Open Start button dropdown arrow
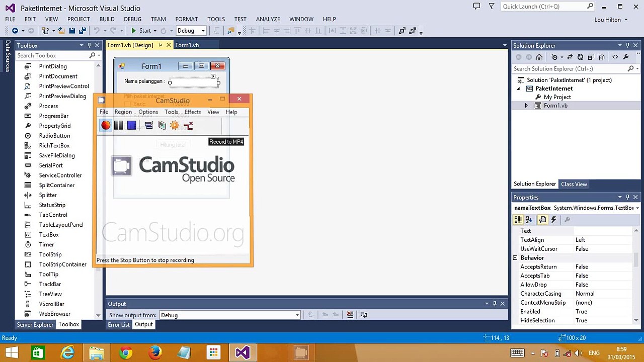Screen dimensions: 644x362 tap(154, 31)
